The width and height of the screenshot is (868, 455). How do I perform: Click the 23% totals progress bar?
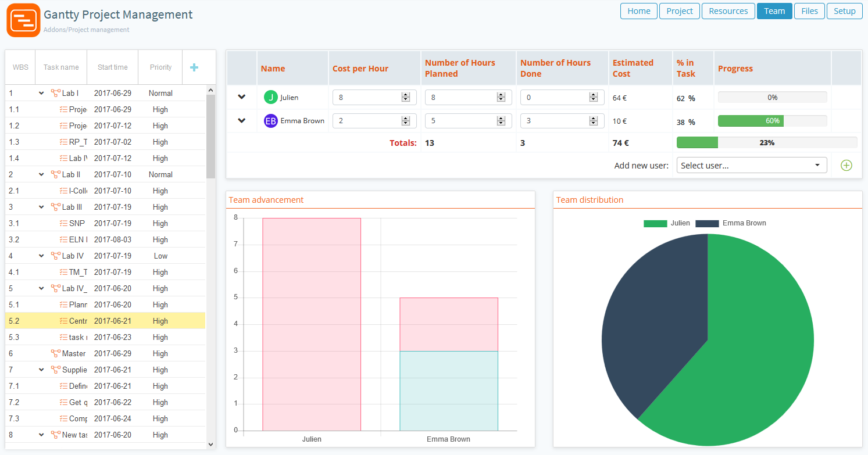point(767,142)
